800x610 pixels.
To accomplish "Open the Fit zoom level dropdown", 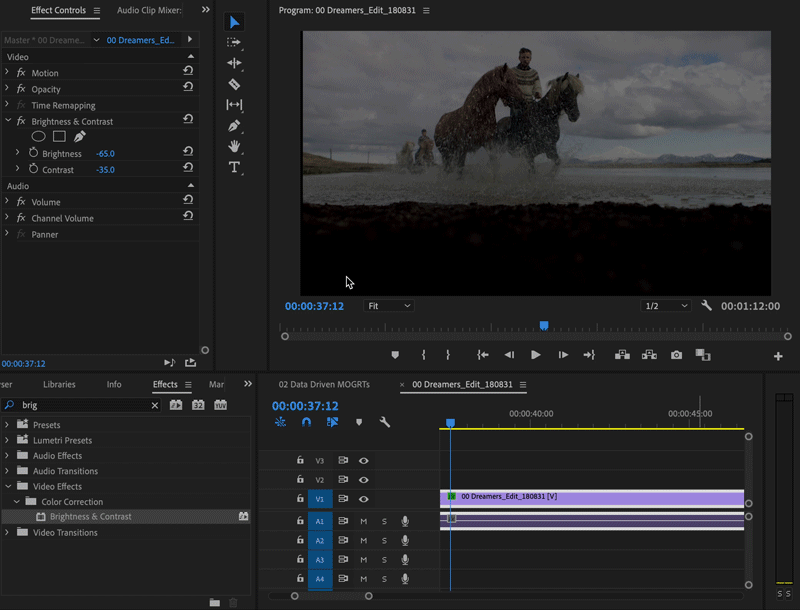I will click(388, 306).
